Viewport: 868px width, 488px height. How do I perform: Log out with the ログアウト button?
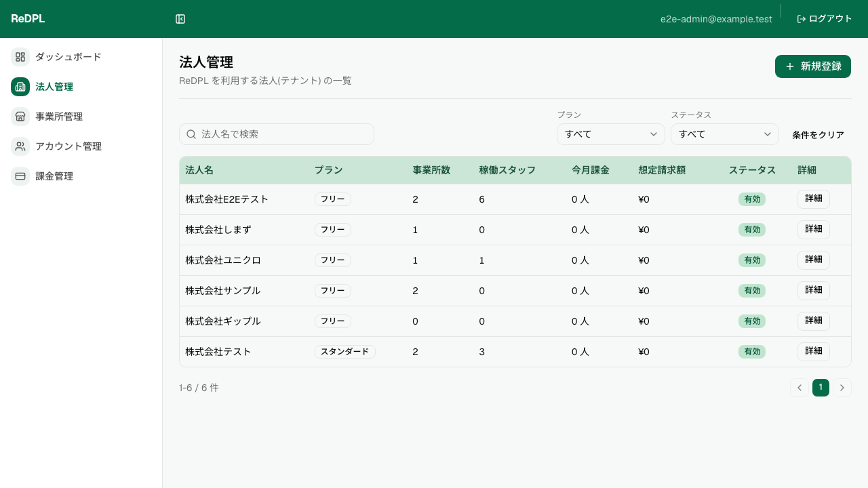click(824, 19)
